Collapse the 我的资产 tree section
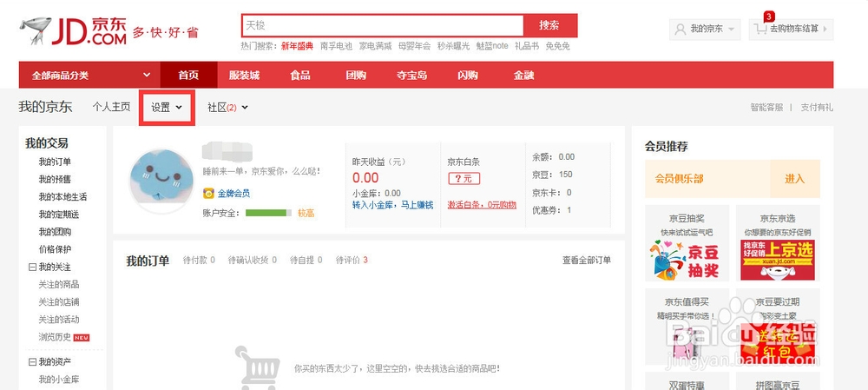Image resolution: width=868 pixels, height=390 pixels. pos(32,362)
